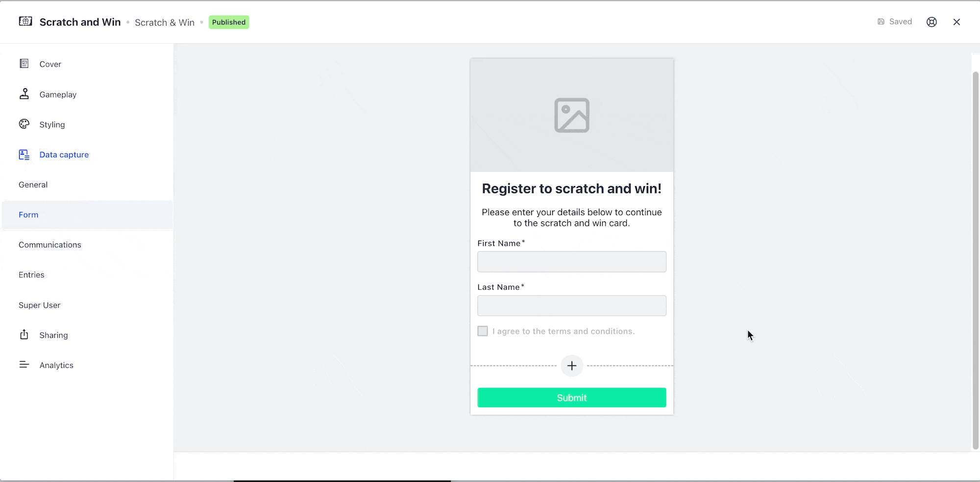Tick the terms and conditions checkbox

[483, 331]
